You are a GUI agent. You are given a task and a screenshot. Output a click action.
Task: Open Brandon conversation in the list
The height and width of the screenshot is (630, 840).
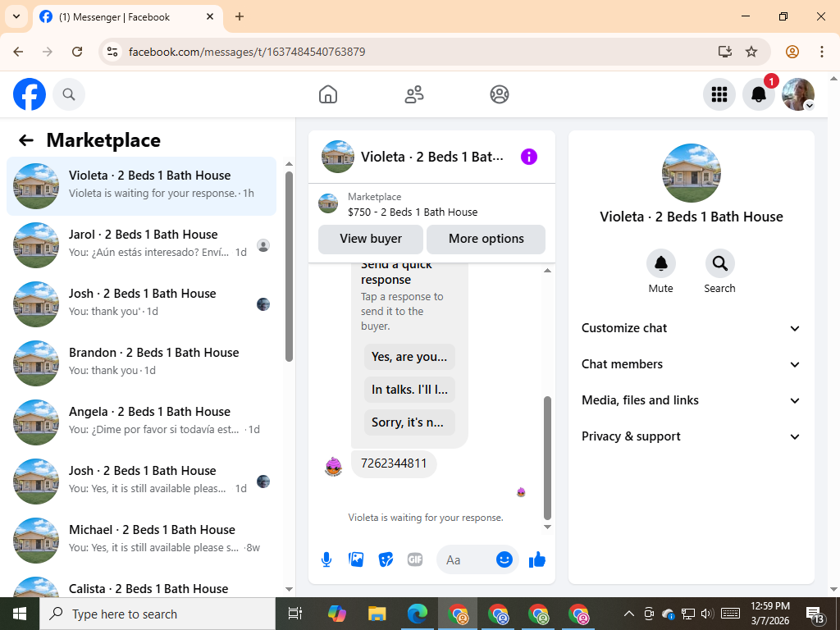click(x=141, y=363)
